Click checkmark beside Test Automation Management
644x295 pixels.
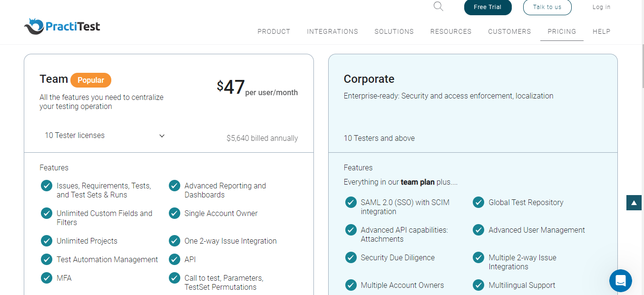point(47,259)
